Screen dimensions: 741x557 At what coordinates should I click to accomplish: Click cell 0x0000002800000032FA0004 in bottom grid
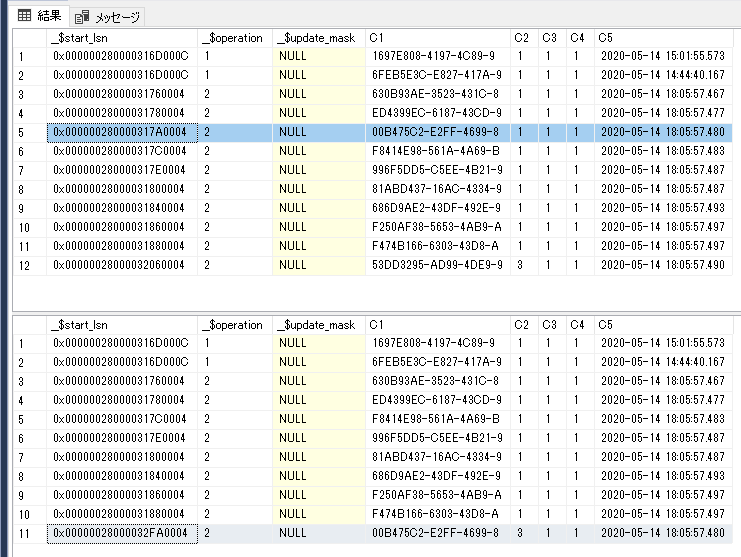tap(122, 533)
